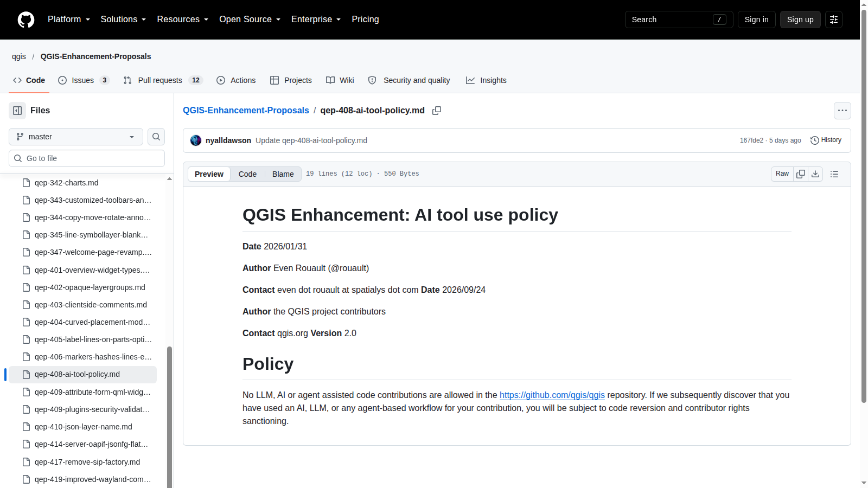
Task: Copy raw file contents
Action: 801,174
